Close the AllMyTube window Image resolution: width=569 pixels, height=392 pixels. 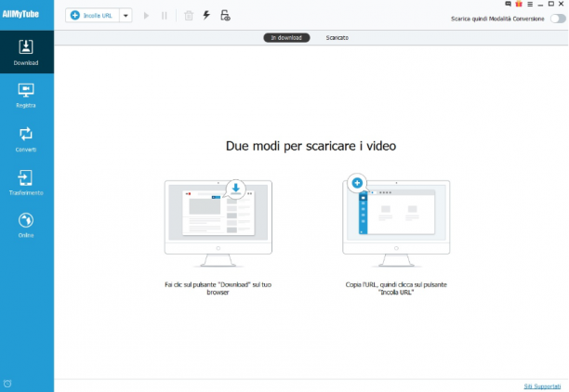562,4
